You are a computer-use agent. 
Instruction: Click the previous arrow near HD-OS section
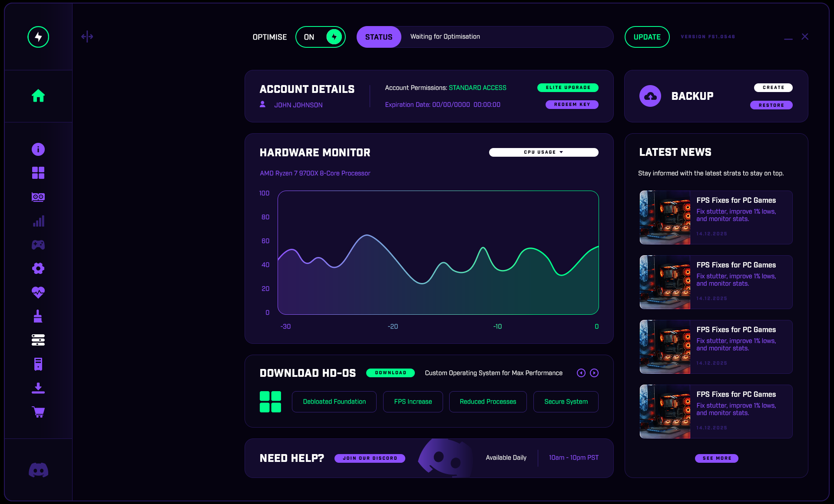coord(581,373)
